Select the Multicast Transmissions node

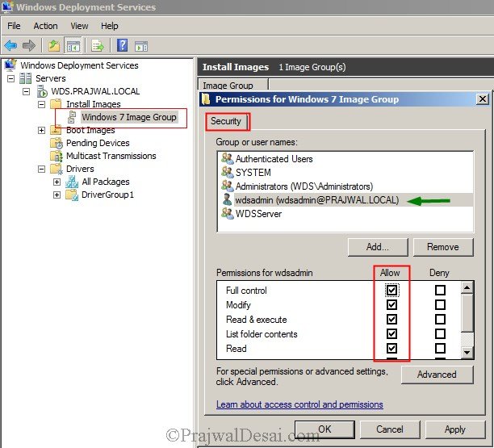click(x=111, y=156)
